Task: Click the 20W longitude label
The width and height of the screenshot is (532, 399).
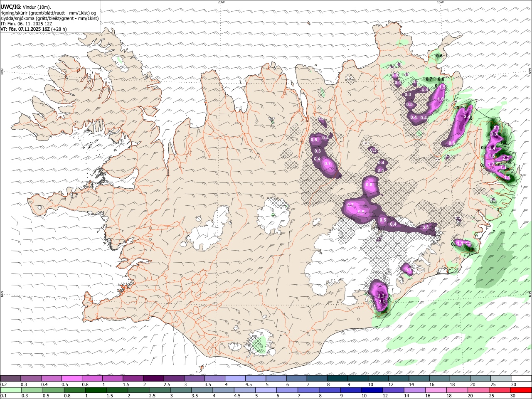Action: (x=221, y=2)
